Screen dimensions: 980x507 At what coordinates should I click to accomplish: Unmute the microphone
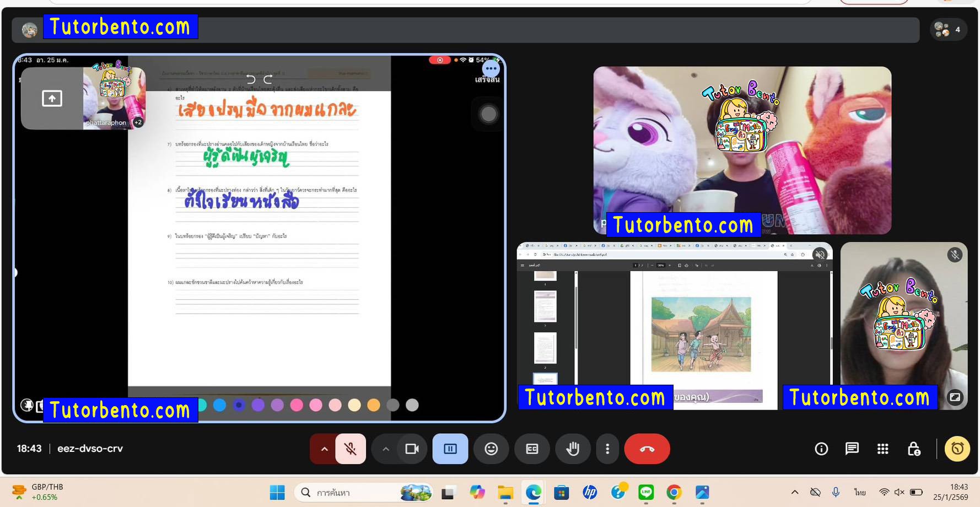(x=351, y=449)
